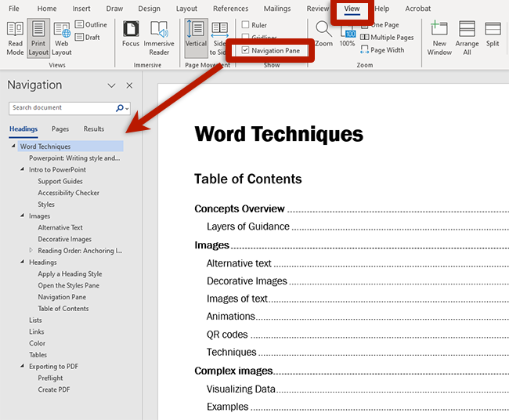The height and width of the screenshot is (420, 509).
Task: Open a New Window
Action: (x=439, y=38)
